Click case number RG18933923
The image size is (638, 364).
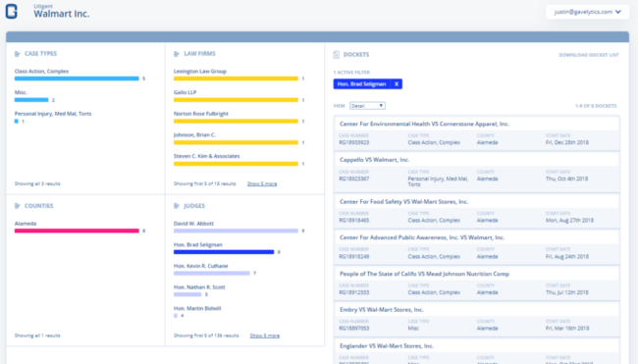(x=354, y=142)
